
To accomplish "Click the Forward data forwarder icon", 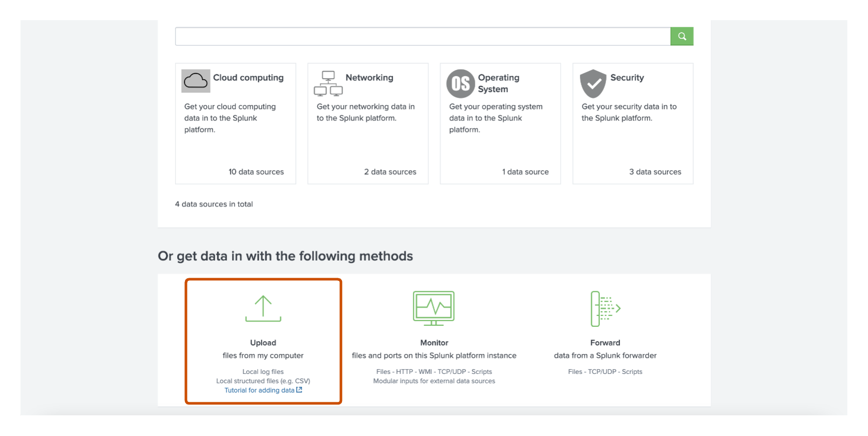I will [606, 309].
